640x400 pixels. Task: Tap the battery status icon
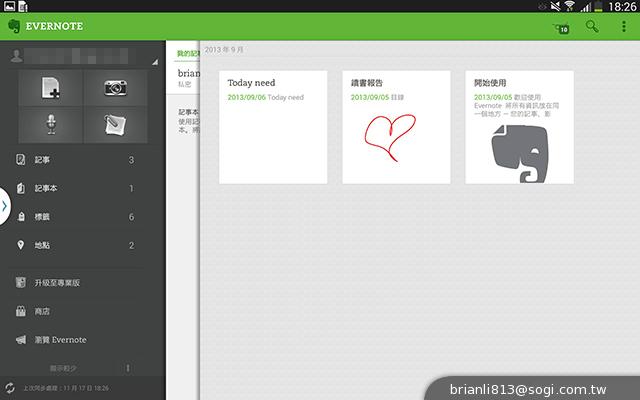pyautogui.click(x=598, y=6)
